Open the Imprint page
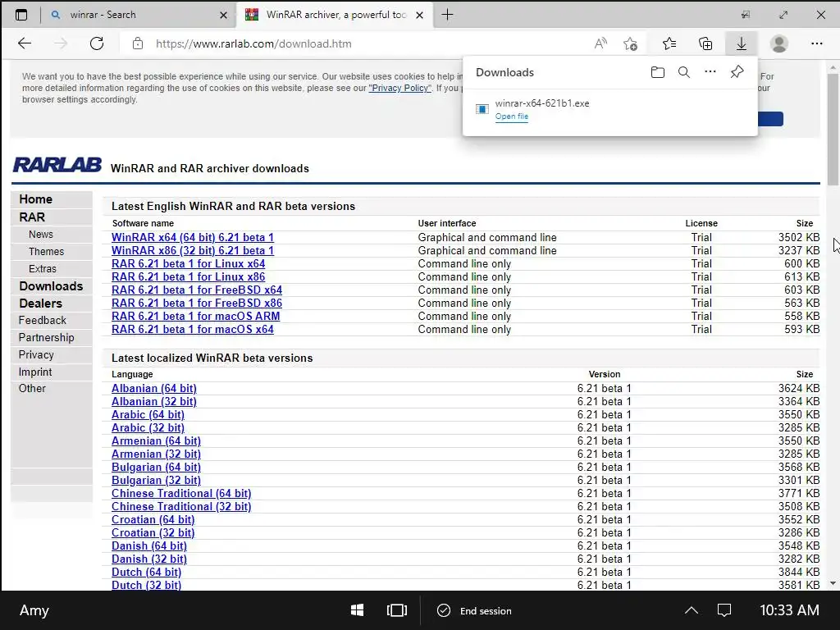840x630 pixels. click(34, 372)
